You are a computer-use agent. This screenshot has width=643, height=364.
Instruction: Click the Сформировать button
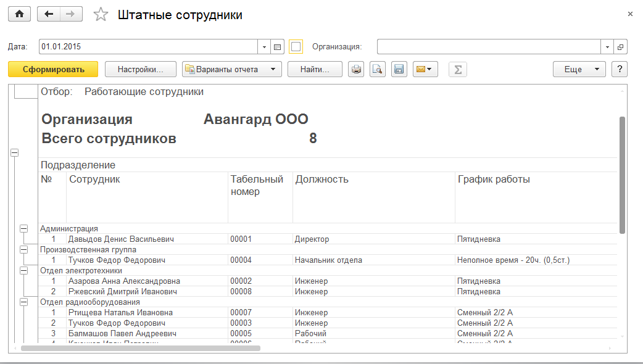(x=54, y=69)
